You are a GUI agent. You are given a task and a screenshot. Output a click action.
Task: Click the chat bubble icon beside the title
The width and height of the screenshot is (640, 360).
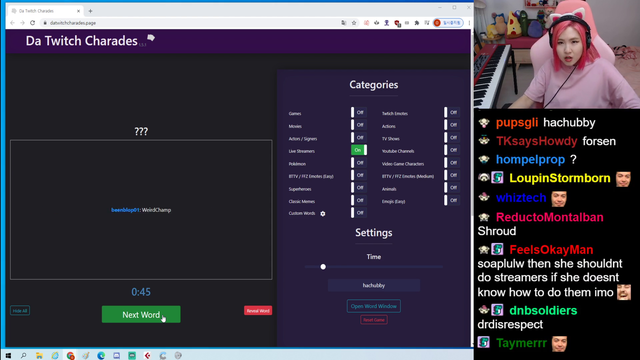(x=151, y=38)
